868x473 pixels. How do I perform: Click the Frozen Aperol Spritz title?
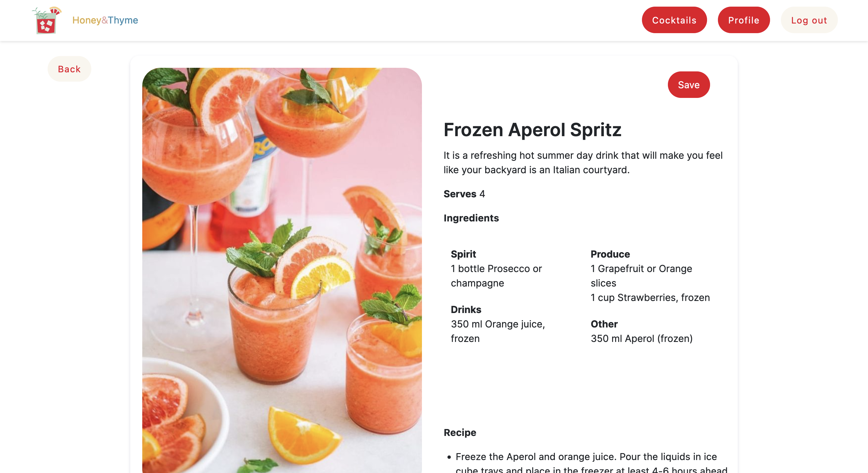532,130
